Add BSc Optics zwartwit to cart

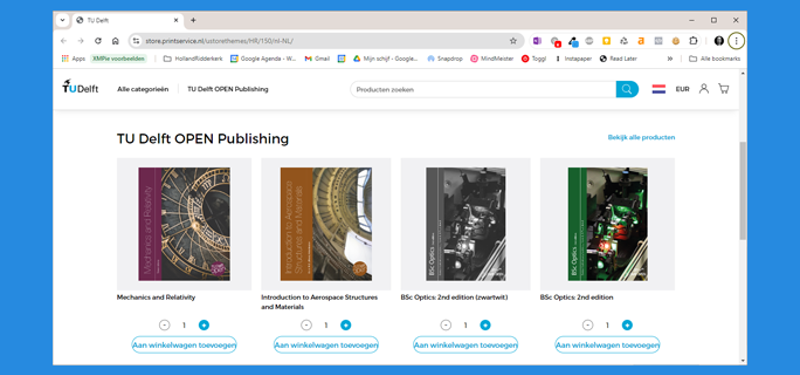tap(465, 345)
